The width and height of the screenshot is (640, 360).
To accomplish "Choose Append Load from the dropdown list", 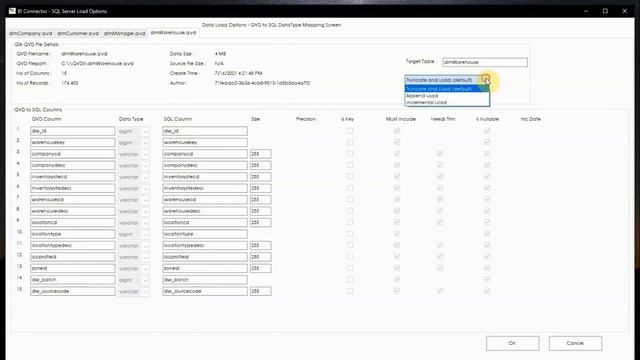I will pos(447,96).
